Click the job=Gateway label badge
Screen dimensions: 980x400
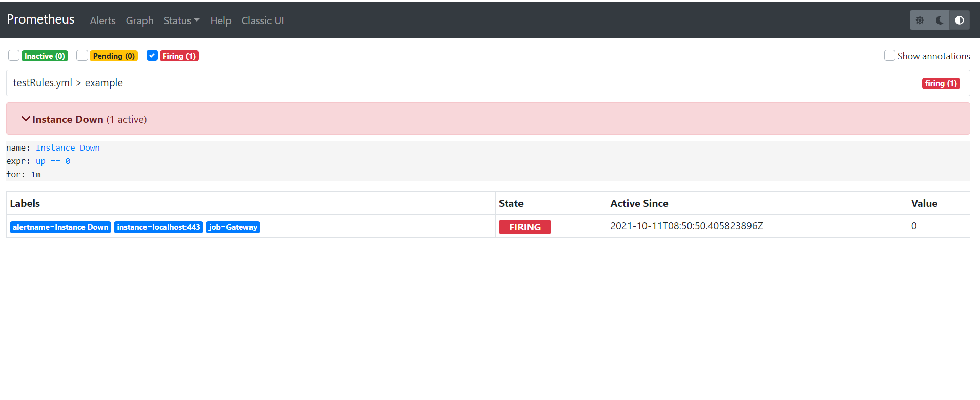pyautogui.click(x=233, y=227)
